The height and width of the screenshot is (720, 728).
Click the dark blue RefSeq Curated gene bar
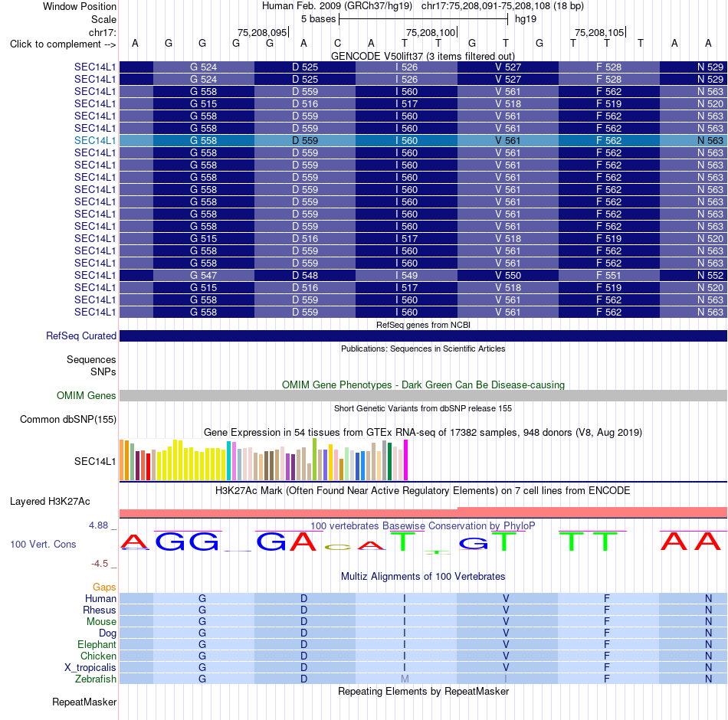coord(423,335)
